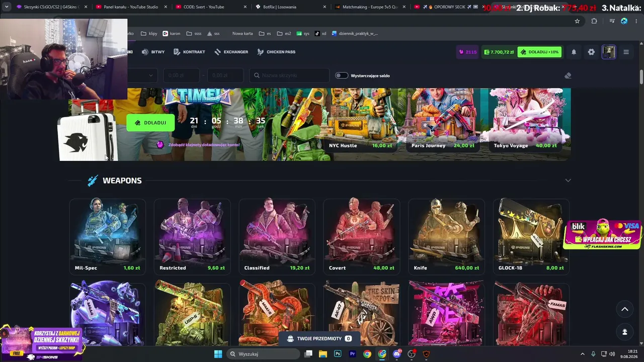Open Windows Start menu
This screenshot has height=362, width=644.
click(218, 354)
